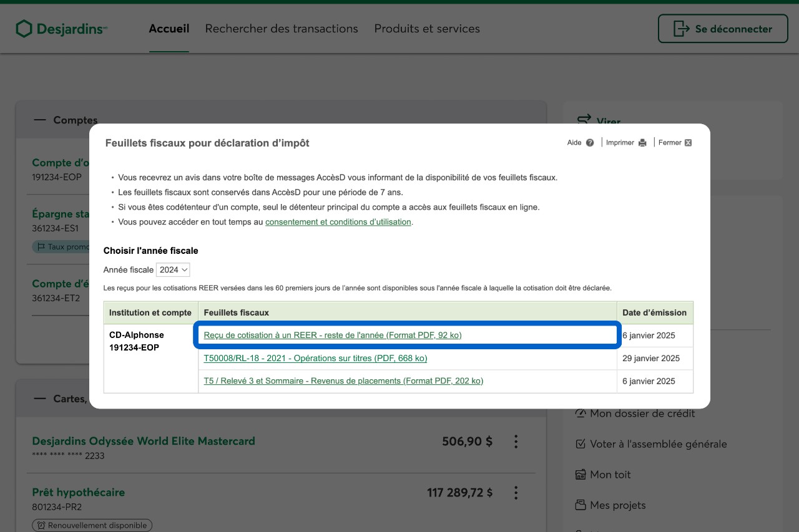Open T5 / Relevé 3 et Sommaire link
The image size is (799, 532).
343,381
